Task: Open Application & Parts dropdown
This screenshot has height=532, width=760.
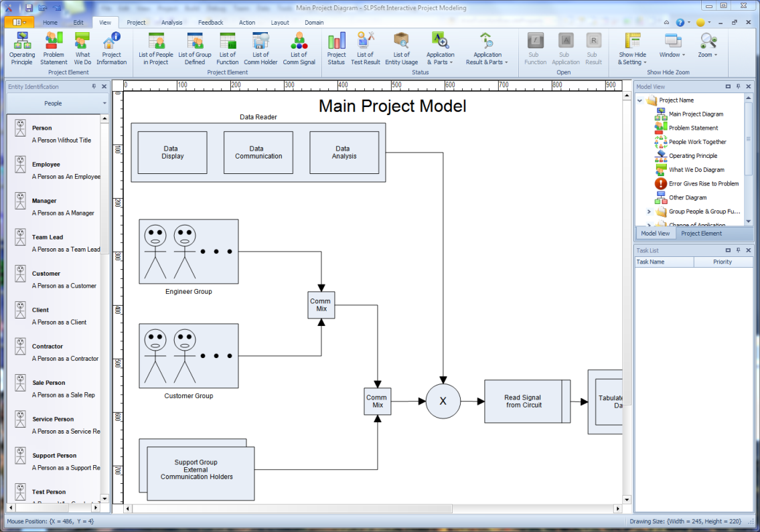Action: (440, 48)
